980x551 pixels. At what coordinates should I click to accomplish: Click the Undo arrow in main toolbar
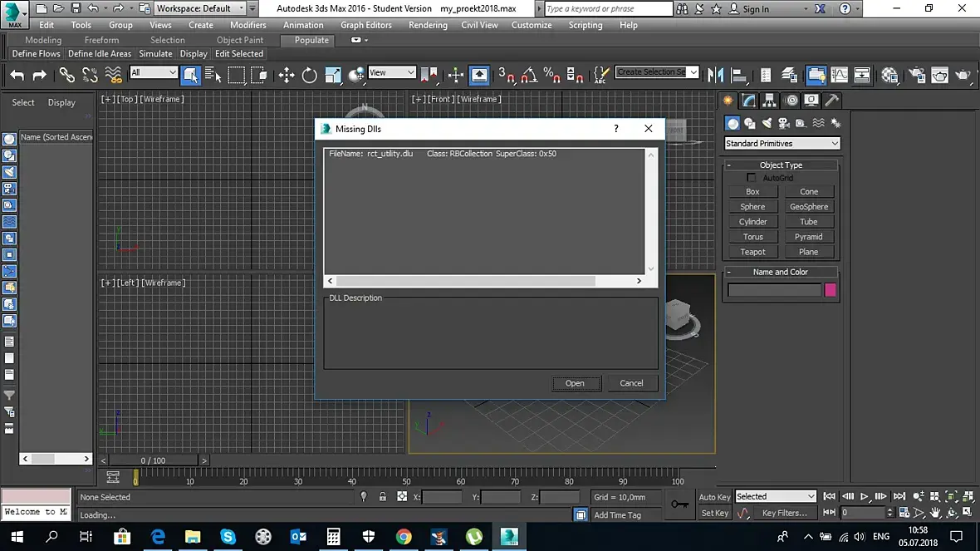click(17, 76)
